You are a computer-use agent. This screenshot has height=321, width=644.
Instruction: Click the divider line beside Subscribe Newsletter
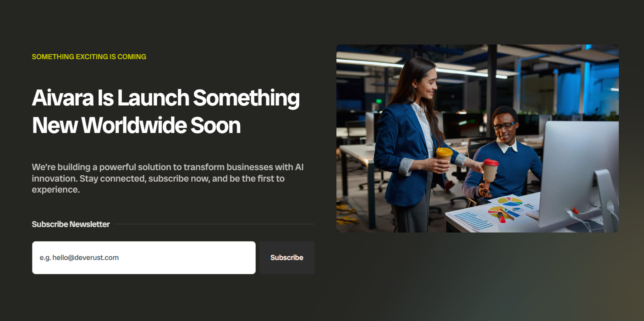point(215,224)
